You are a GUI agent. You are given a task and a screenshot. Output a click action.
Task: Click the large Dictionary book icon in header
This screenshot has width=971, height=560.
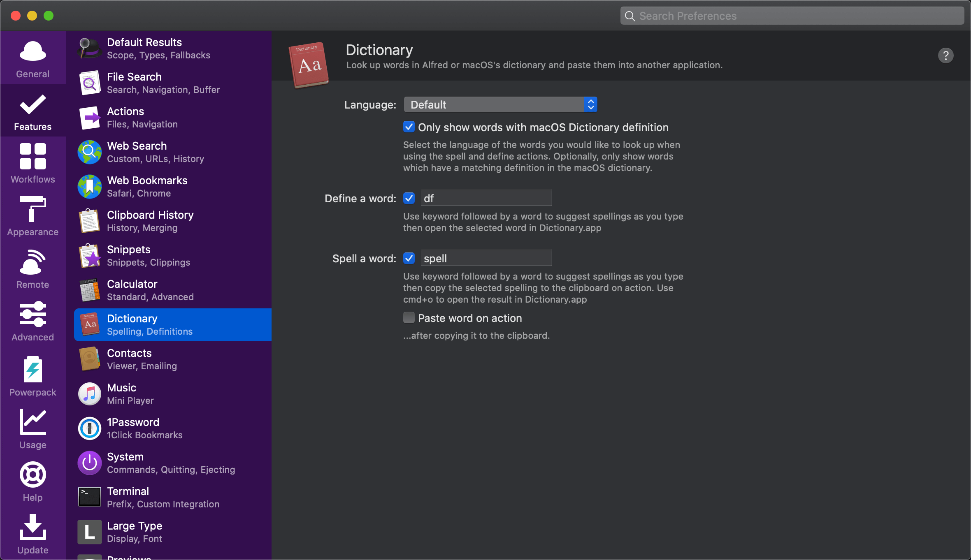tap(309, 65)
